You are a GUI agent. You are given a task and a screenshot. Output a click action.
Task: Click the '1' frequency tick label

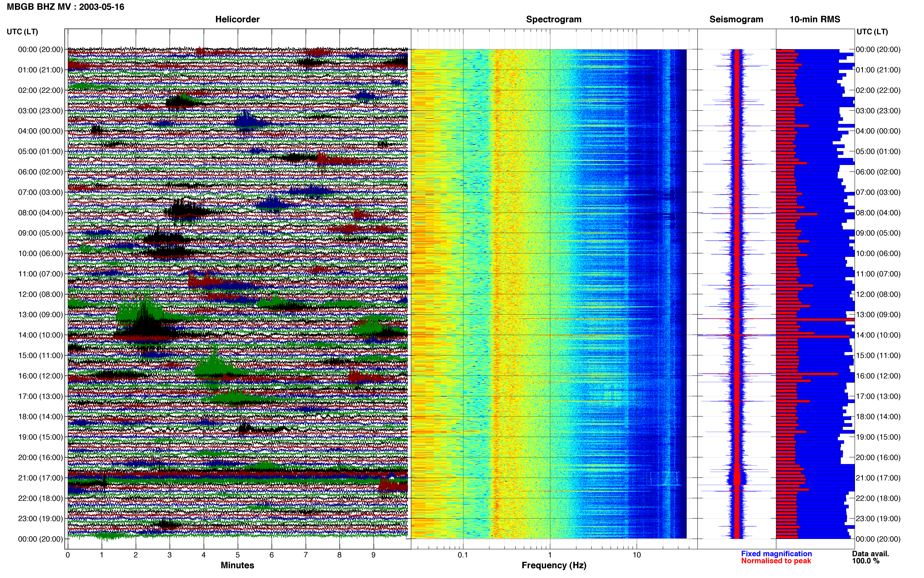pyautogui.click(x=550, y=555)
